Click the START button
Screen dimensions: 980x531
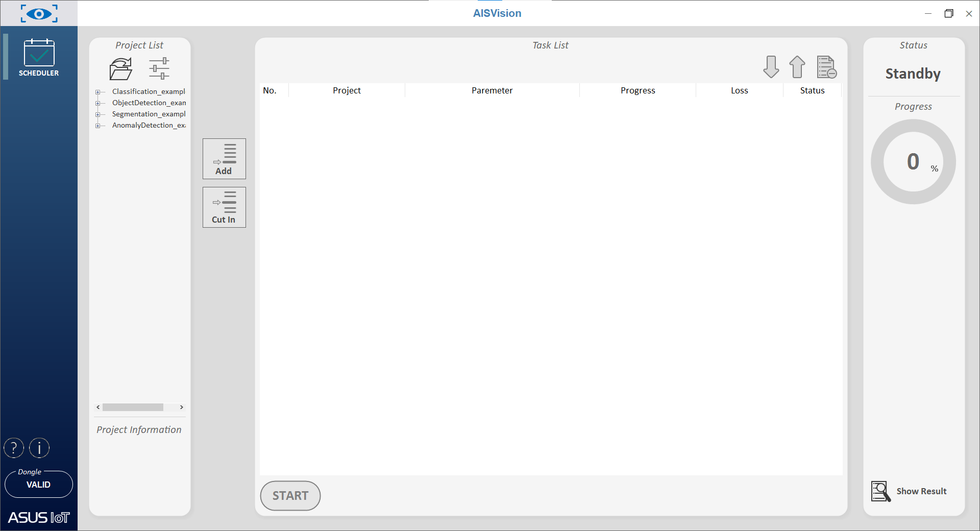[290, 496]
